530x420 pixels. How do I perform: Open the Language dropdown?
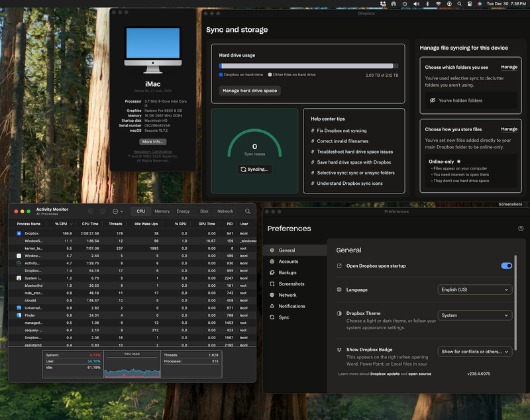(x=475, y=289)
